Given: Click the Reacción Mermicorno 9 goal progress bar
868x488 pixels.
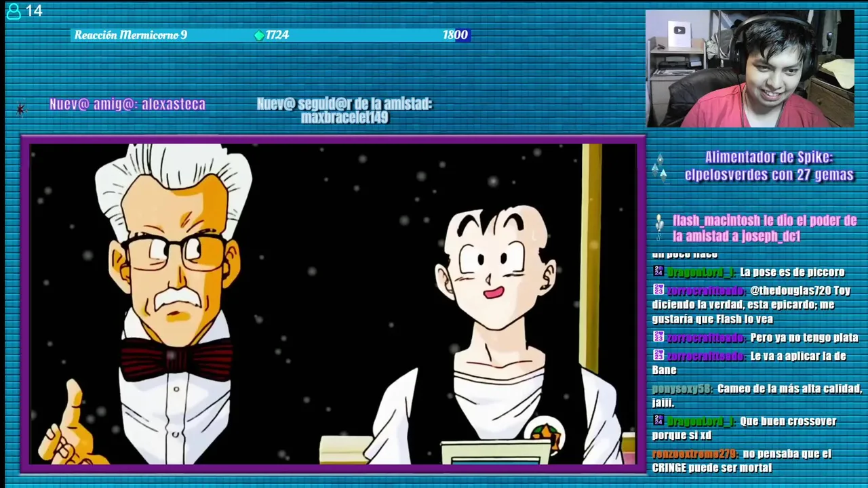Looking at the screenshot, I should click(271, 35).
